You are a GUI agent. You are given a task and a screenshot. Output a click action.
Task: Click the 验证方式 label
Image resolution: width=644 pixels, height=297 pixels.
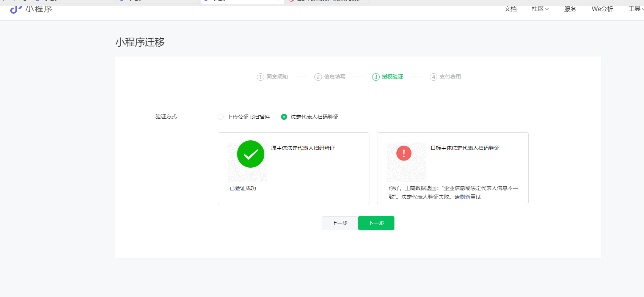pos(166,116)
